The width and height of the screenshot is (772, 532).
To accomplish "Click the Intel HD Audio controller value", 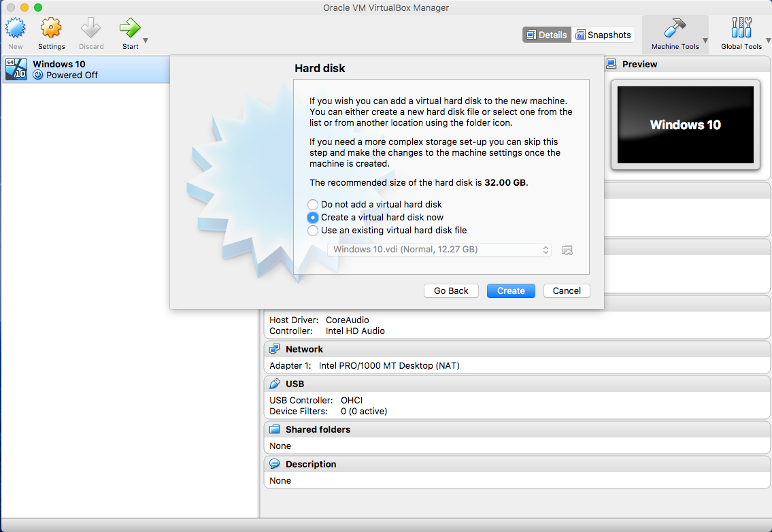I will [355, 331].
